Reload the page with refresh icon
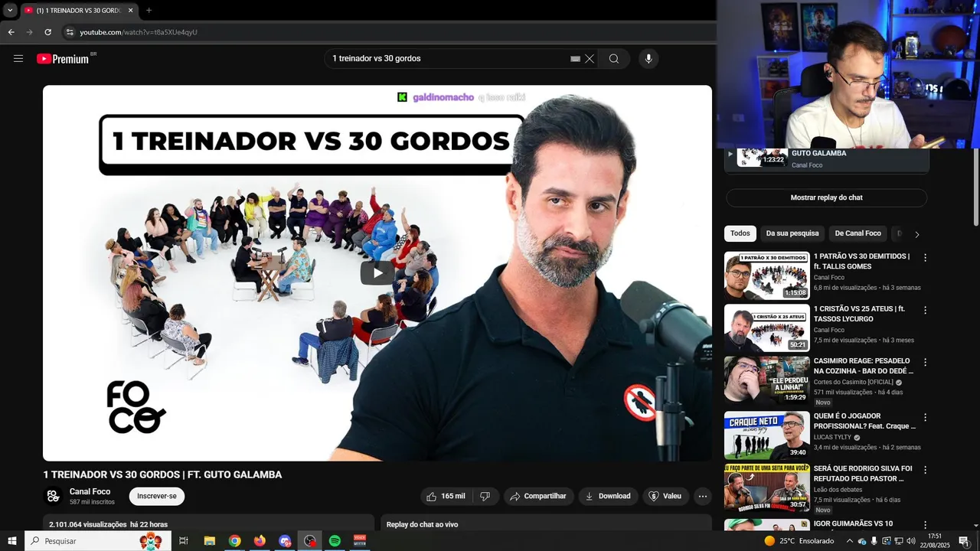Screen dimensions: 980x551 click(x=47, y=32)
